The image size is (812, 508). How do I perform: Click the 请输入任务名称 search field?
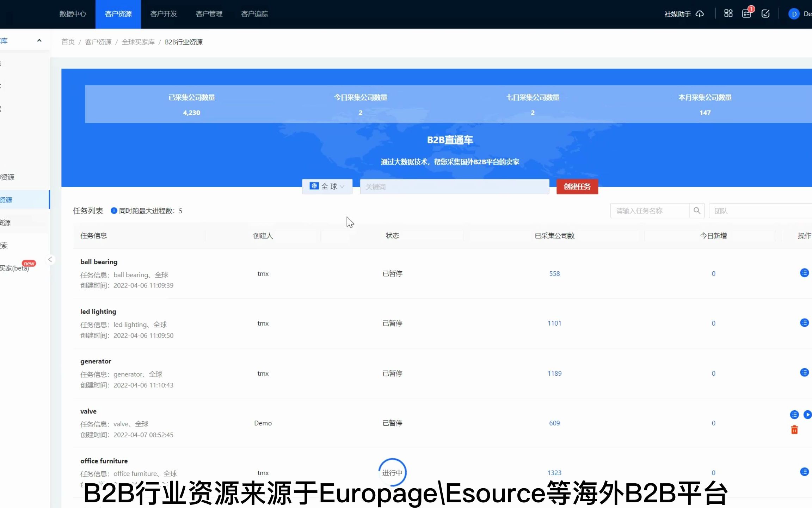[650, 211]
